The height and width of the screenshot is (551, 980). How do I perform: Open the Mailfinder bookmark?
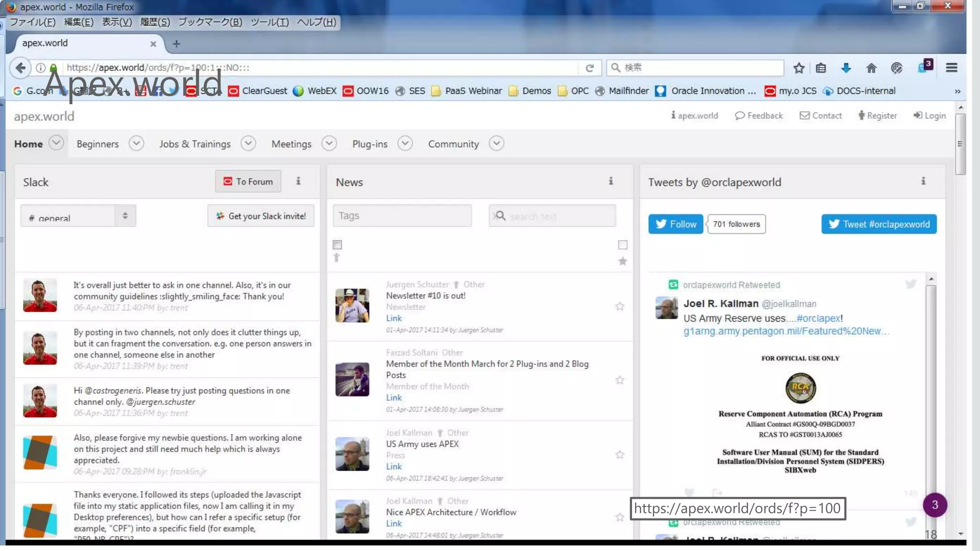click(622, 91)
